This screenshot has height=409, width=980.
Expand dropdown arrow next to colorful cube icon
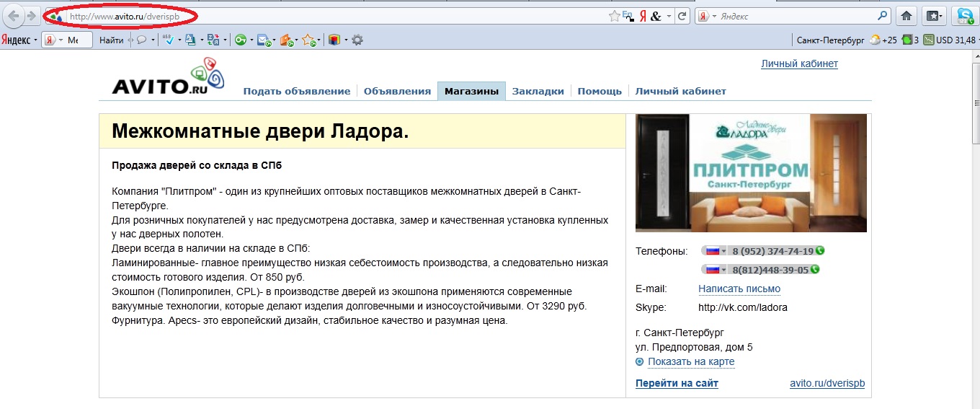(346, 40)
